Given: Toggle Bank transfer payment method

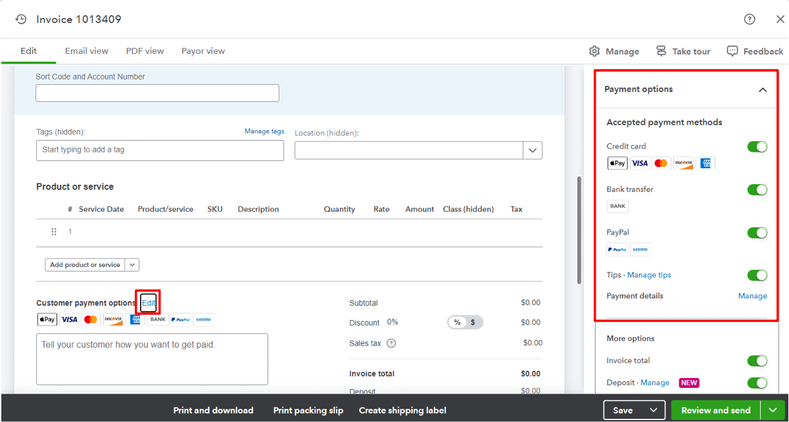Looking at the screenshot, I should point(757,190).
